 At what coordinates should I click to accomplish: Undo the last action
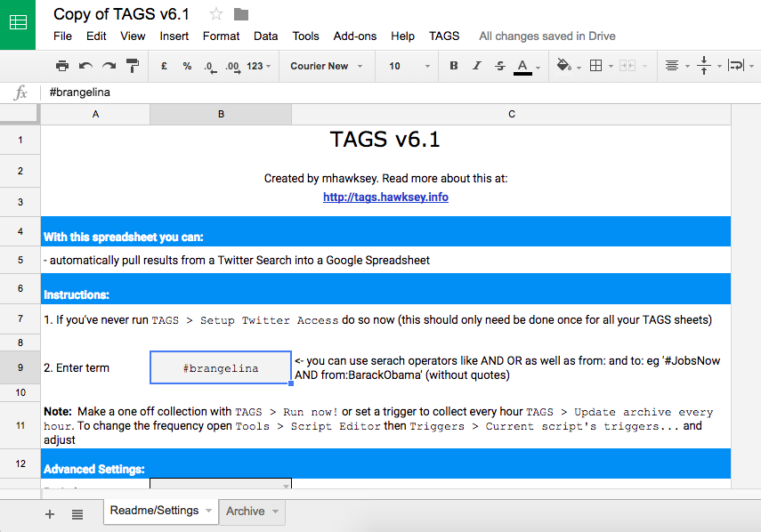click(86, 66)
